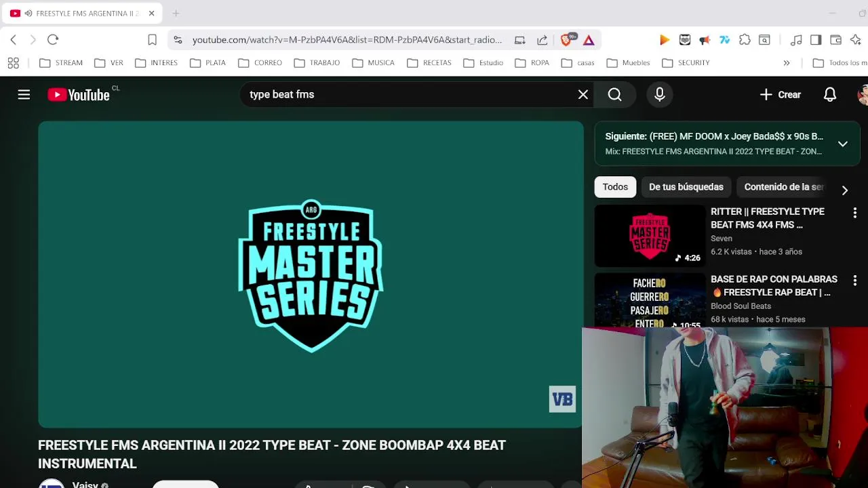The height and width of the screenshot is (488, 868).
Task: Open the Brave Rewards triangle icon
Action: point(589,40)
